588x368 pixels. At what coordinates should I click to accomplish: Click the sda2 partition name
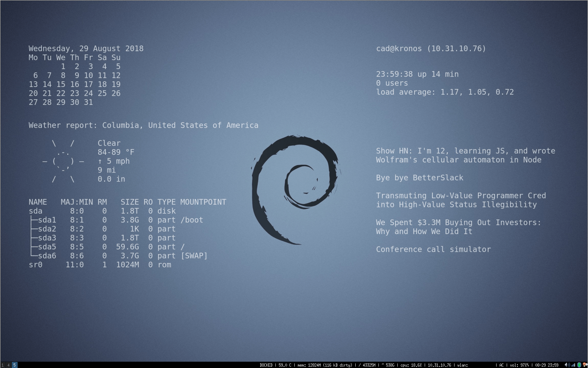pyautogui.click(x=47, y=229)
